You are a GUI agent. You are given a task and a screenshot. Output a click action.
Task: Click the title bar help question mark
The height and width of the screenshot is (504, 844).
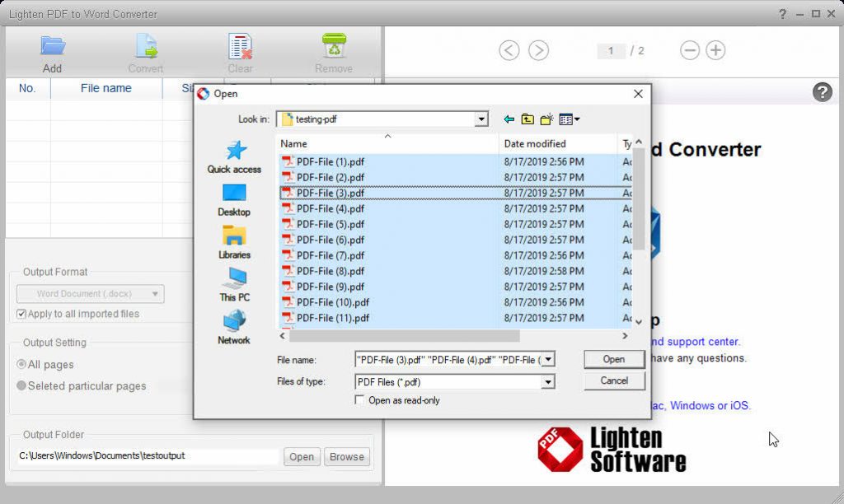[x=783, y=14]
